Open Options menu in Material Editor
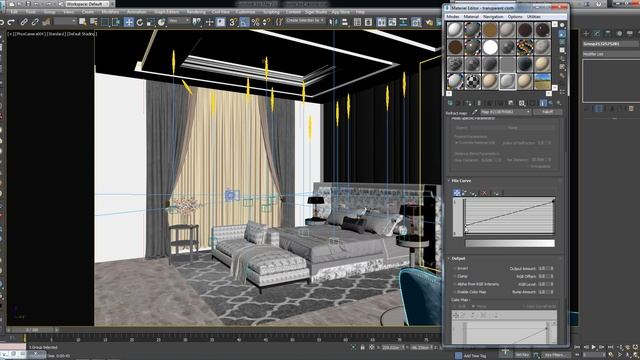 [515, 17]
